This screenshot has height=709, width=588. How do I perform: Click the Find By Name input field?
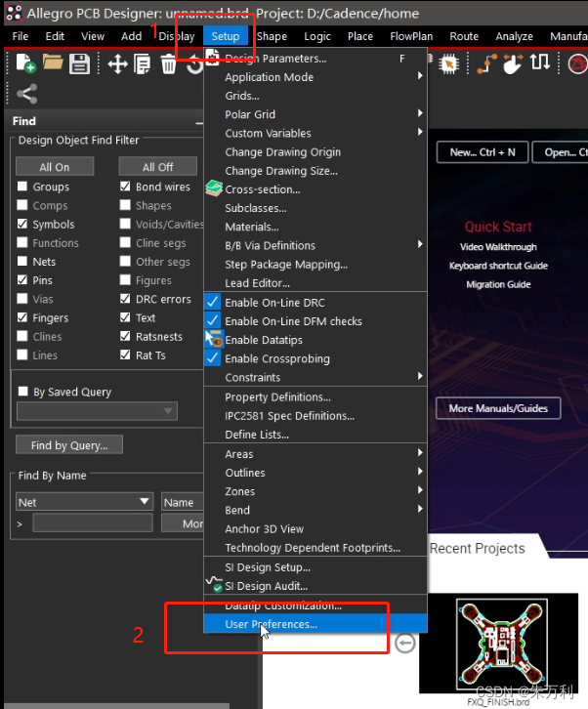point(93,523)
